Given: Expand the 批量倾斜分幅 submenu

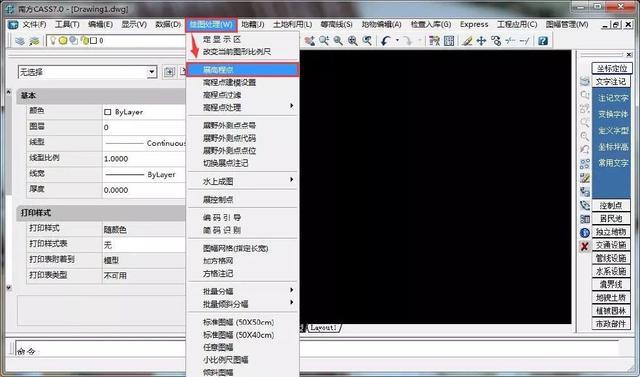Looking at the screenshot, I should [242, 304].
